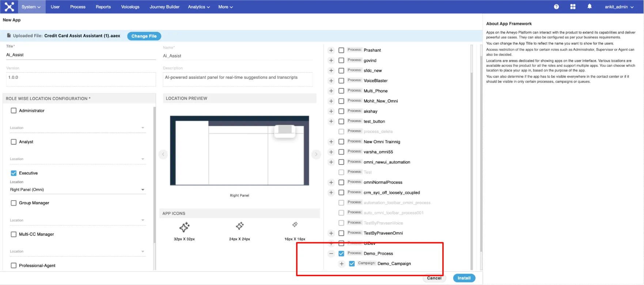The width and height of the screenshot is (644, 285).
Task: Open the User menu item
Action: point(55,7)
